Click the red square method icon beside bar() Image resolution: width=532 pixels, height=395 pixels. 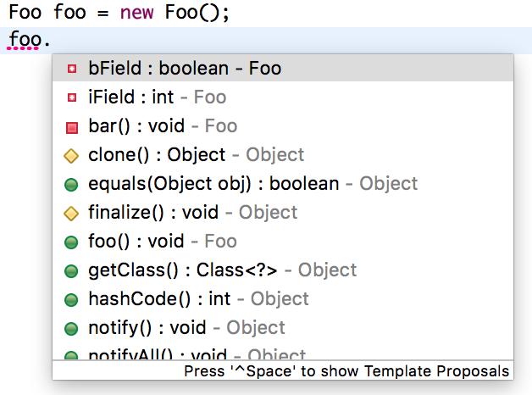tap(71, 127)
